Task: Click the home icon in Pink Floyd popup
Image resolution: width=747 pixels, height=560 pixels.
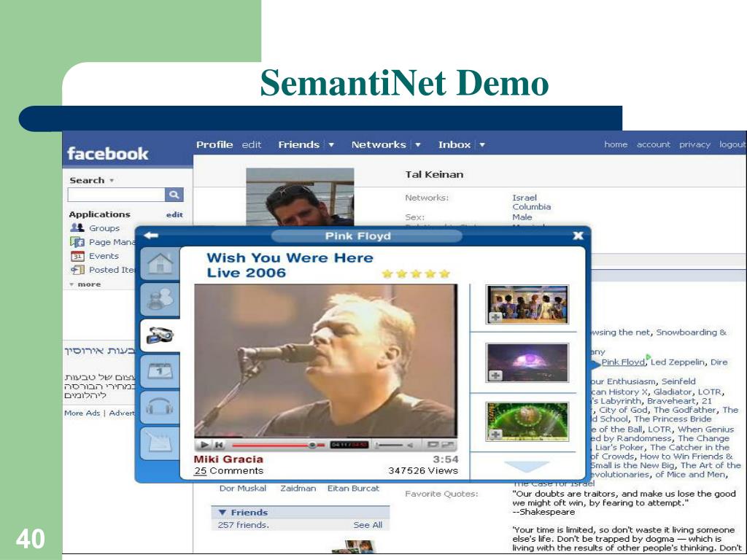Action: [x=160, y=262]
